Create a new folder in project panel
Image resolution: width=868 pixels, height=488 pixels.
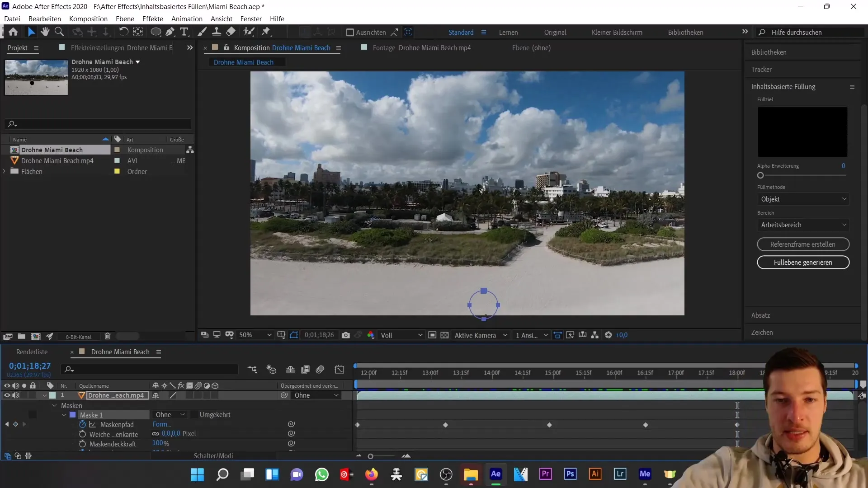[21, 336]
